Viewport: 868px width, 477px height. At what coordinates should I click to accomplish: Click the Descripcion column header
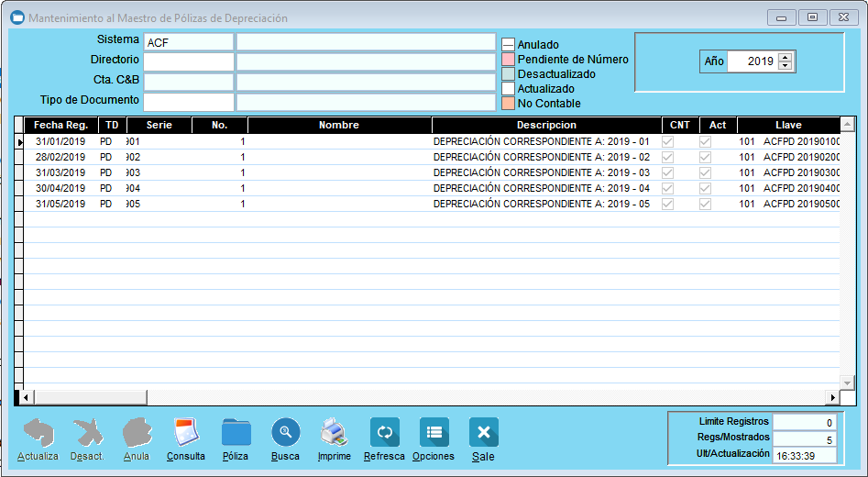pos(546,125)
